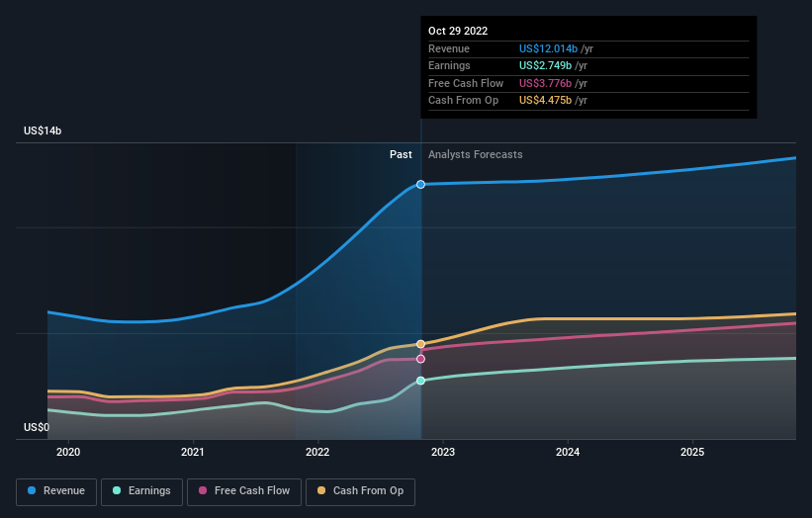
Task: Click the US$14b y-axis label
Action: tap(43, 130)
